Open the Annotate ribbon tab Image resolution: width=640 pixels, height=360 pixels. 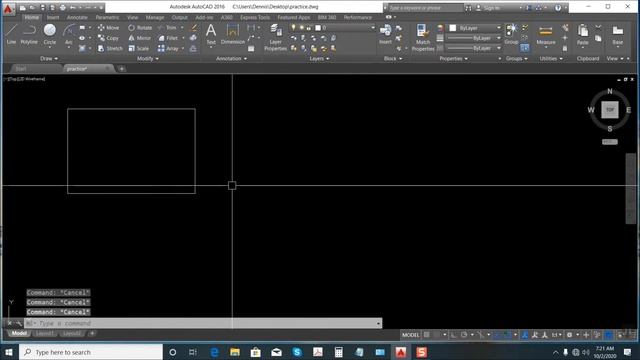point(77,18)
